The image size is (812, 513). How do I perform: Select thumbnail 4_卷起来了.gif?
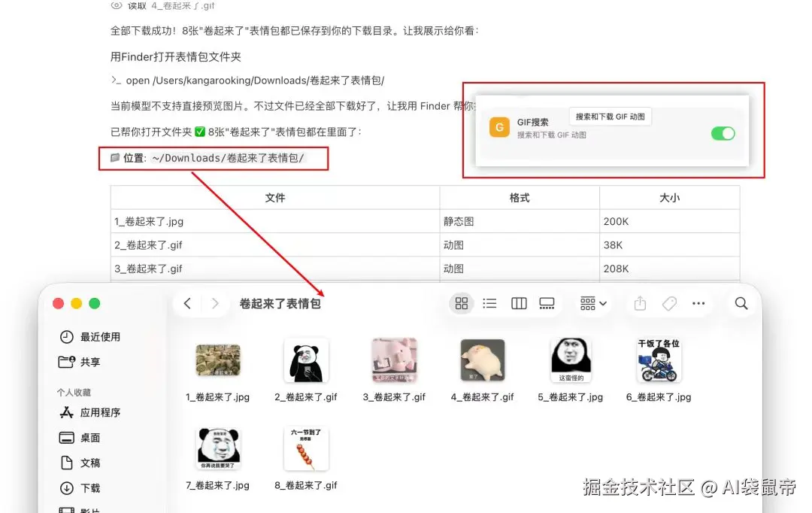pyautogui.click(x=482, y=360)
